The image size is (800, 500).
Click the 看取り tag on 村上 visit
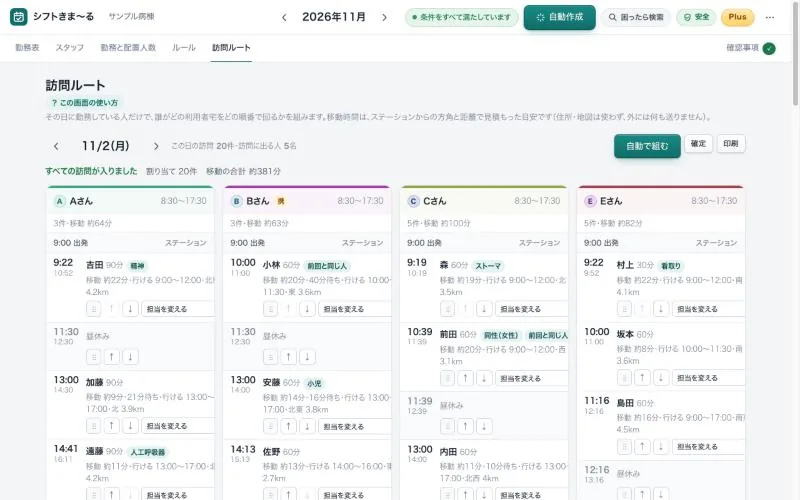[670, 266]
